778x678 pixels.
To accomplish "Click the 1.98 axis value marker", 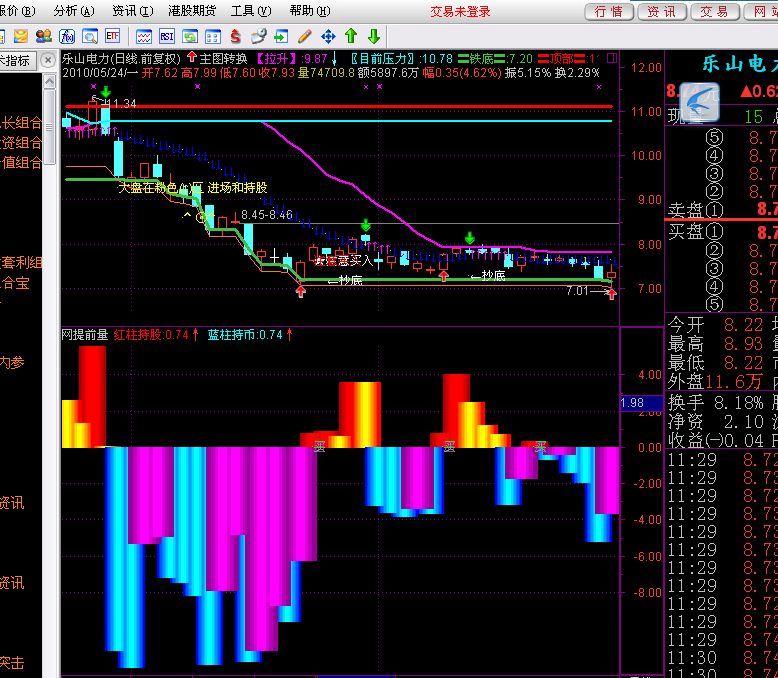I will point(642,403).
